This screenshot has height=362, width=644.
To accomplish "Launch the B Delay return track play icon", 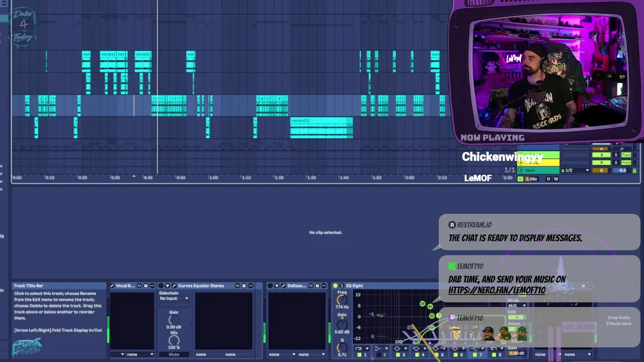I will [x=520, y=162].
